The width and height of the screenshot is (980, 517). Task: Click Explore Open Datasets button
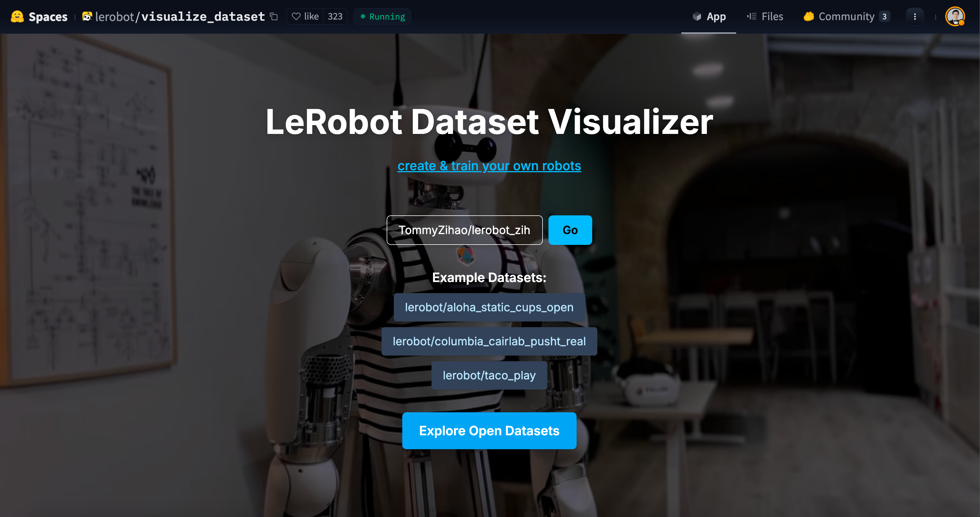pyautogui.click(x=489, y=431)
